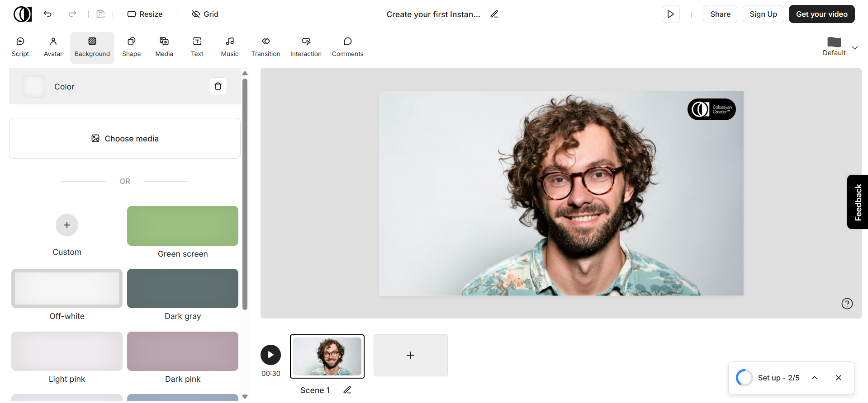Preview the video with top play icon

click(670, 14)
